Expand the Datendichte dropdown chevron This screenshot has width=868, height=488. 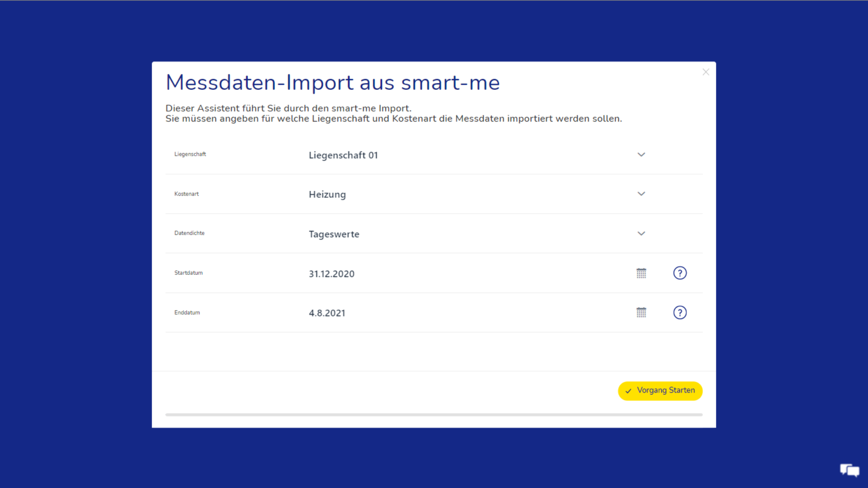point(641,234)
